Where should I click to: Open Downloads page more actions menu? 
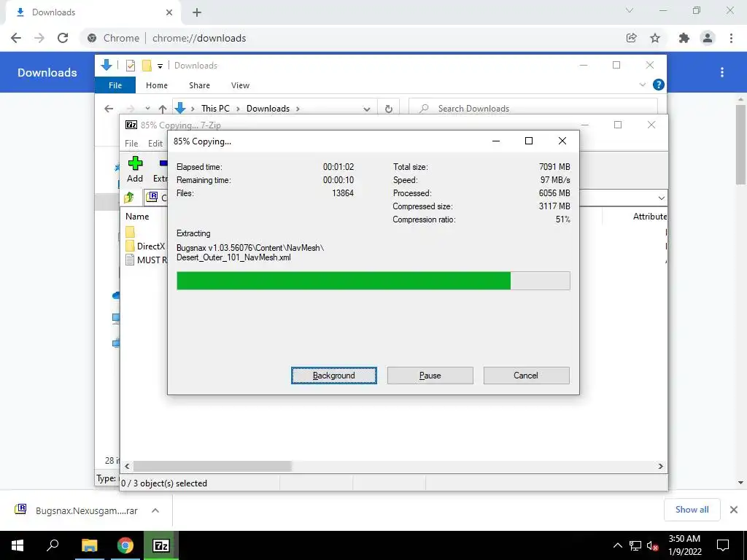[722, 72]
